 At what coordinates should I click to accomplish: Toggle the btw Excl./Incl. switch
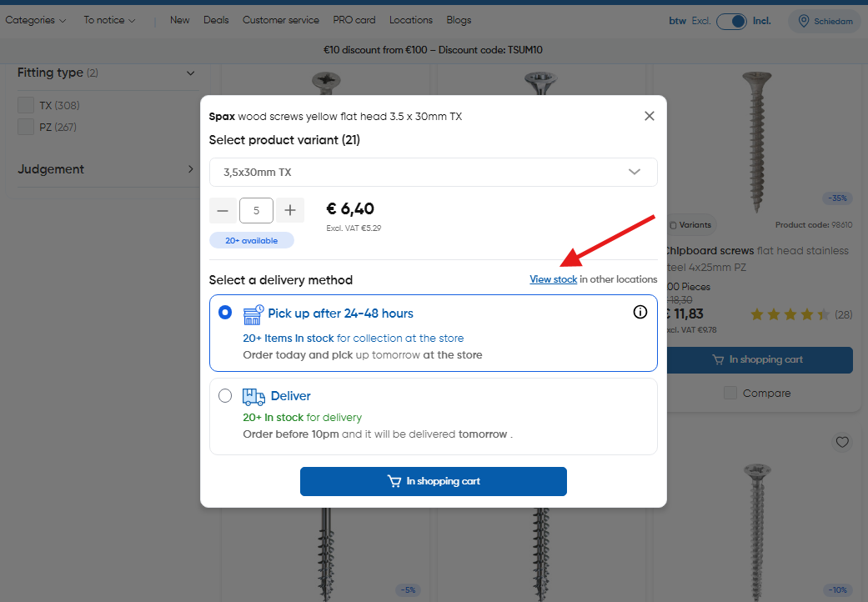[731, 22]
